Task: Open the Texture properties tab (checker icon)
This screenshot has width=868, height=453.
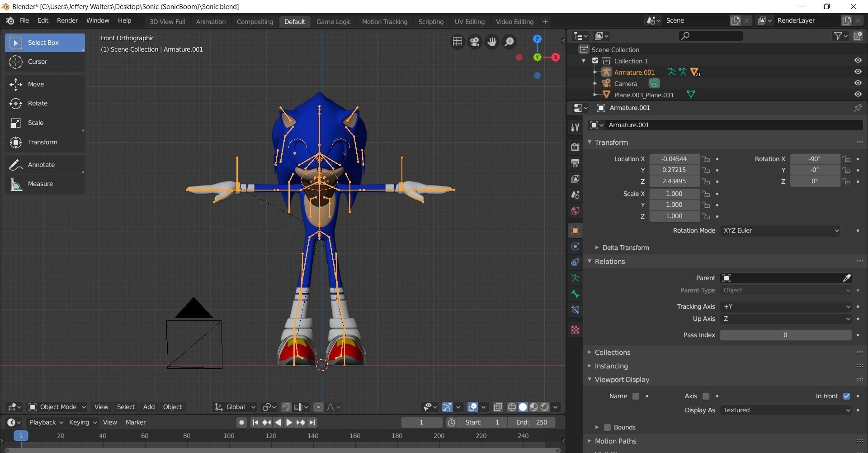Action: (575, 329)
